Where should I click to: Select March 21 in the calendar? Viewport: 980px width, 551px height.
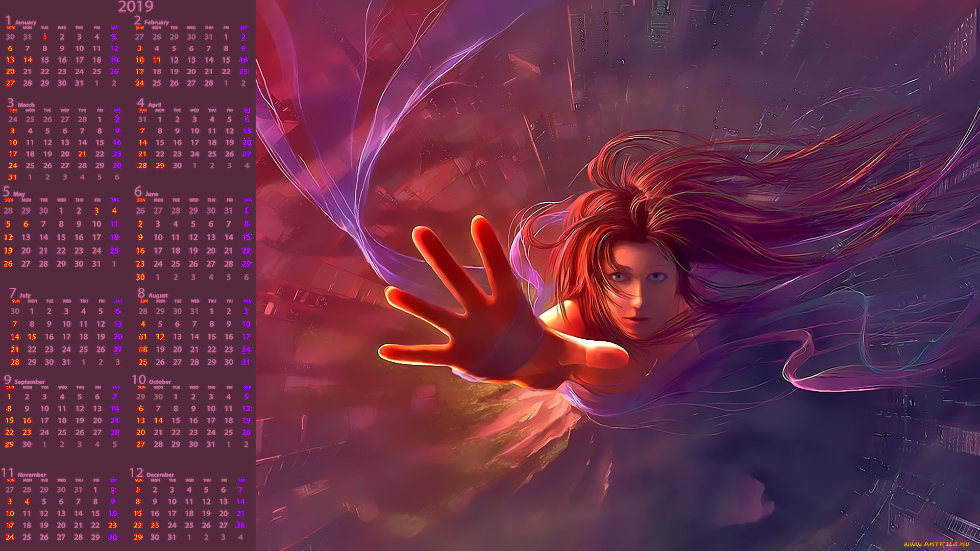click(82, 154)
